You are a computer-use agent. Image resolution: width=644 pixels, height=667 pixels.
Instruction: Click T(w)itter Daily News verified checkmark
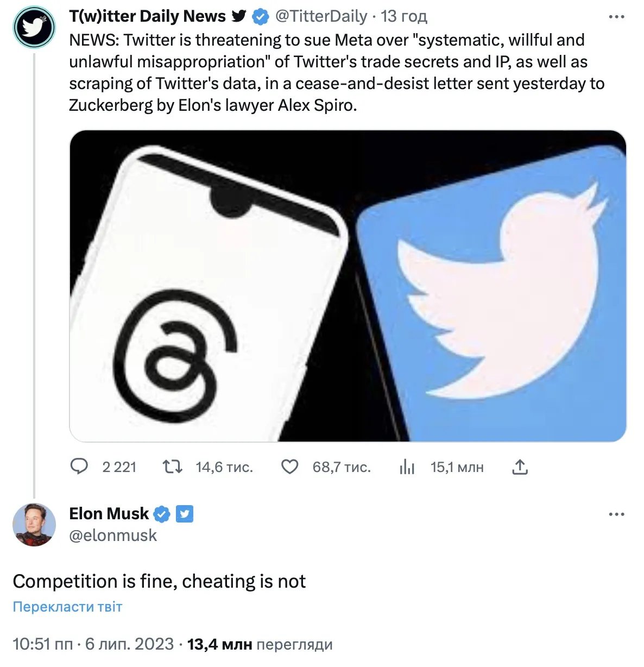[261, 17]
